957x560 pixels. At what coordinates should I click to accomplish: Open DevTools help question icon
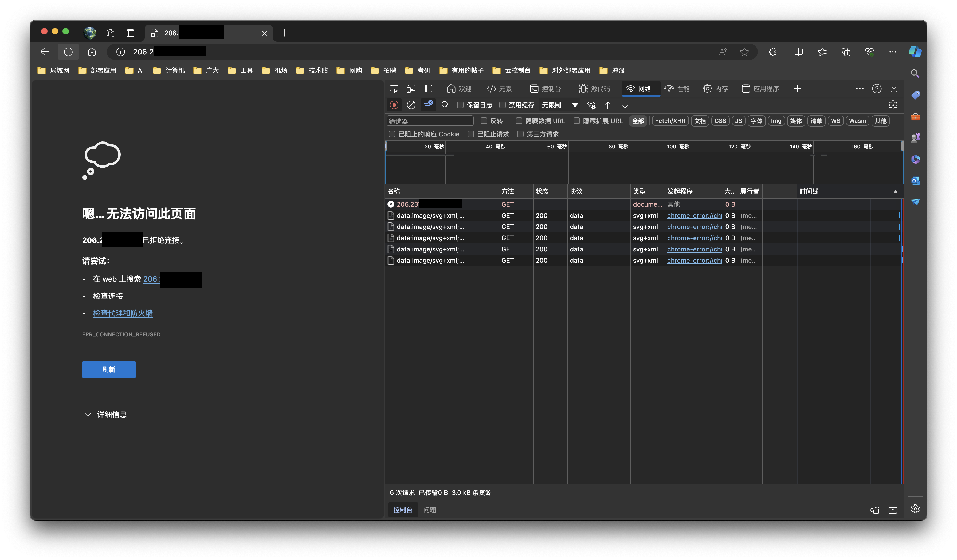tap(876, 88)
